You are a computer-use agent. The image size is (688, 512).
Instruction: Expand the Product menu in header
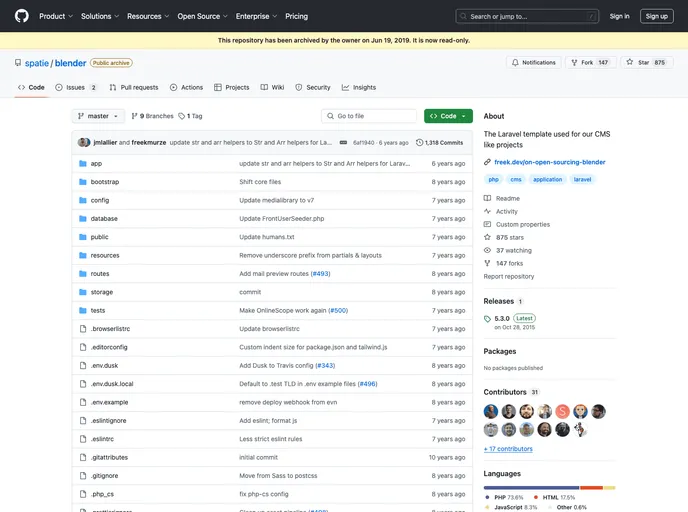(x=55, y=16)
